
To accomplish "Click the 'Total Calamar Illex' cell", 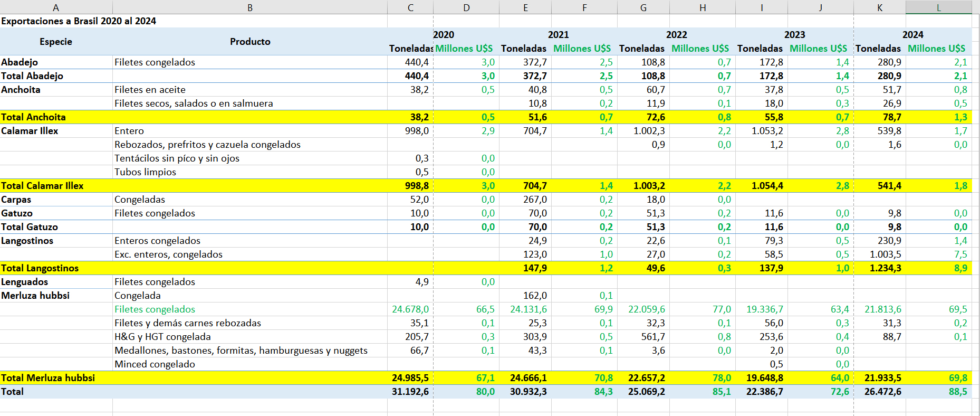I will pyautogui.click(x=42, y=186).
